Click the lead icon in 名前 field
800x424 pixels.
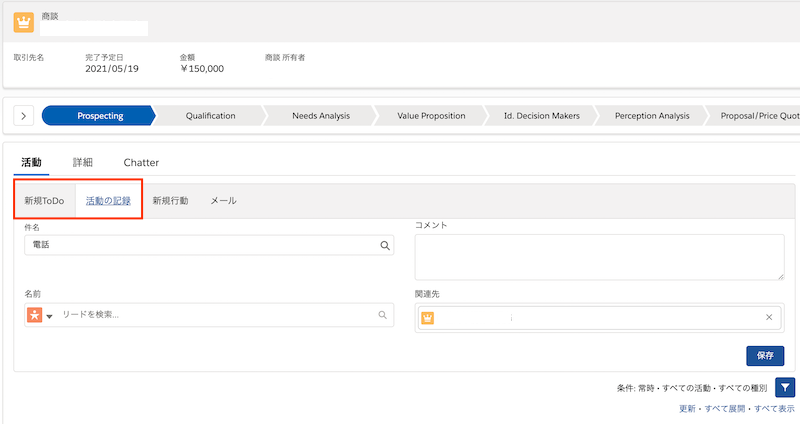coord(35,315)
